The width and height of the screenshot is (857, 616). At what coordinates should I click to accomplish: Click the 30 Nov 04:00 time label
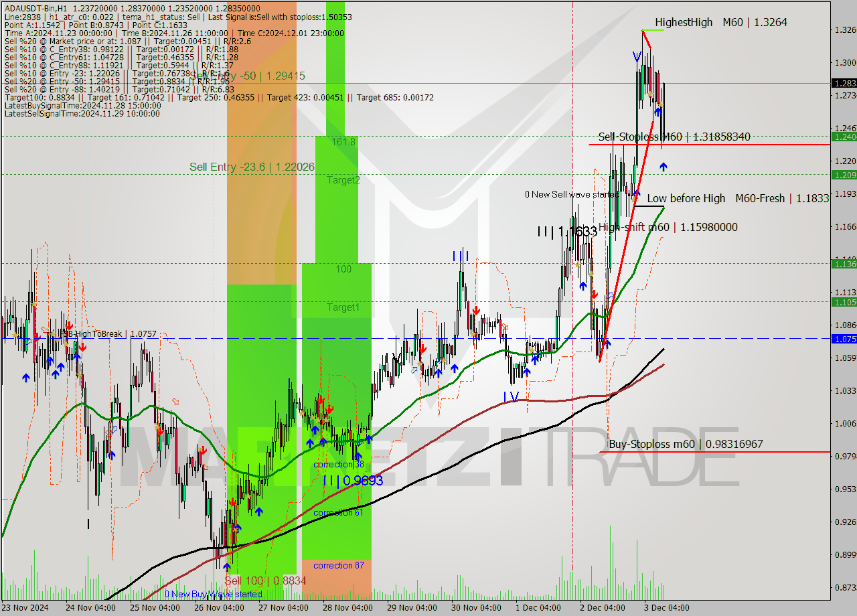(x=476, y=608)
